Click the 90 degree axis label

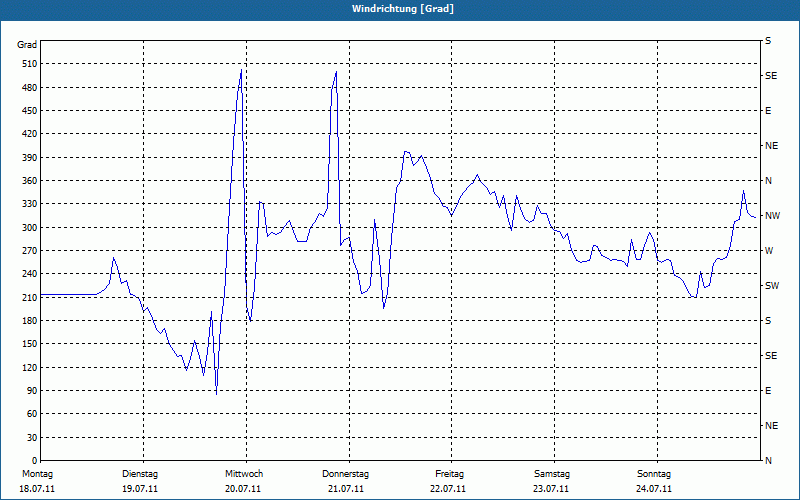pos(32,391)
